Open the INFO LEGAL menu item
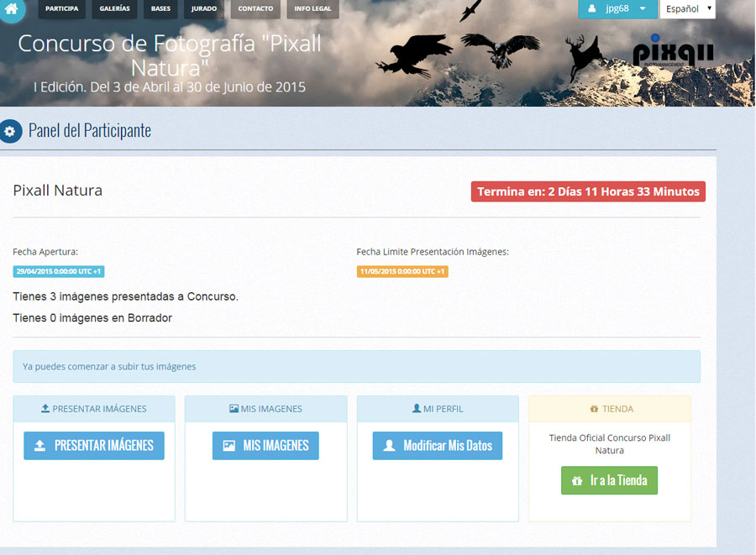Image resolution: width=756 pixels, height=555 pixels. tap(313, 8)
